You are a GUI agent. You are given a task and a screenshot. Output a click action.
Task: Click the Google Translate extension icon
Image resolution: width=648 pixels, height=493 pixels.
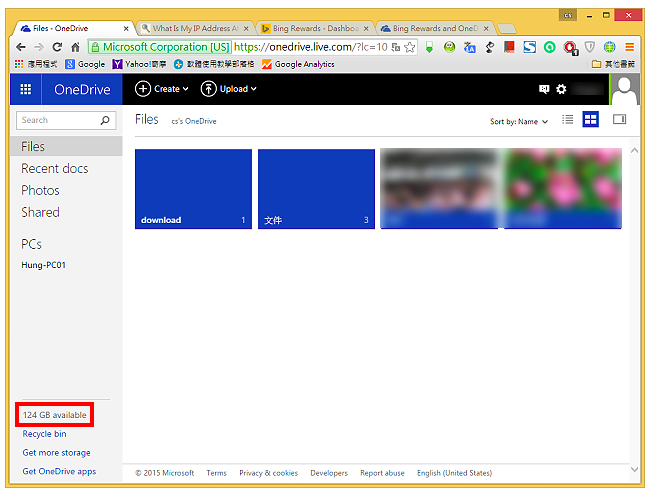tap(469, 47)
